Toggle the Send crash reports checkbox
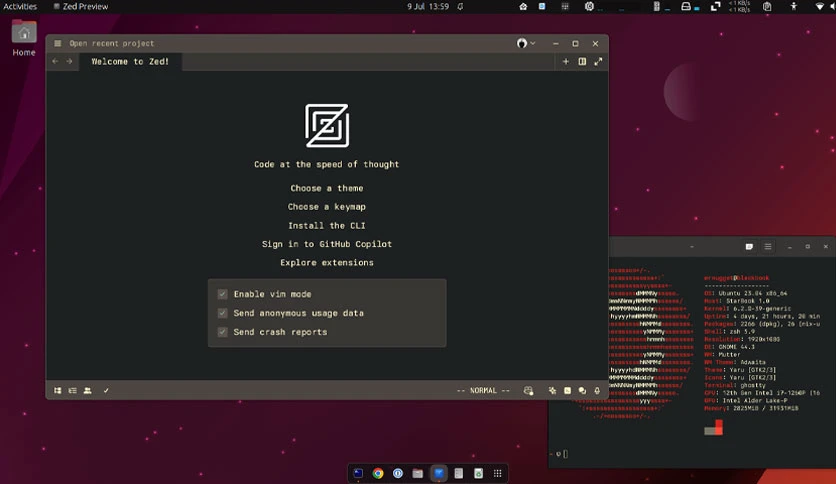 pos(222,332)
